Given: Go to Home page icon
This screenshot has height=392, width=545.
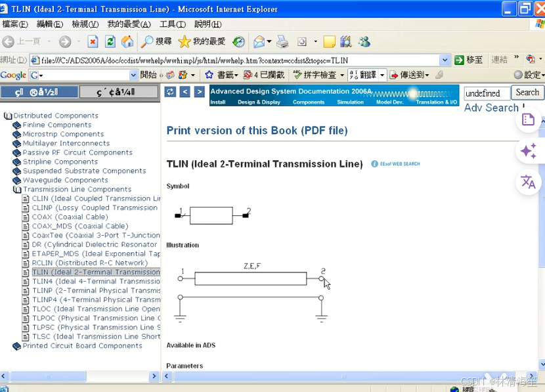Looking at the screenshot, I should tap(127, 42).
